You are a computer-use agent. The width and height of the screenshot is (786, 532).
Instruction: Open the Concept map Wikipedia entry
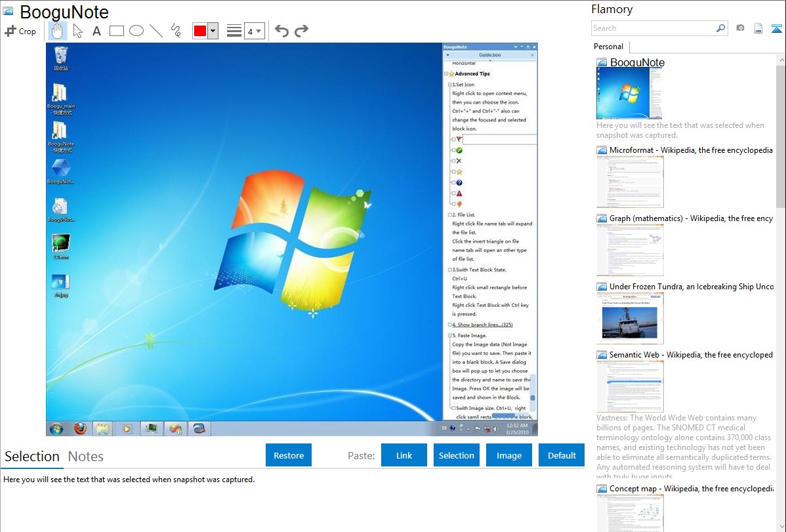pos(691,488)
